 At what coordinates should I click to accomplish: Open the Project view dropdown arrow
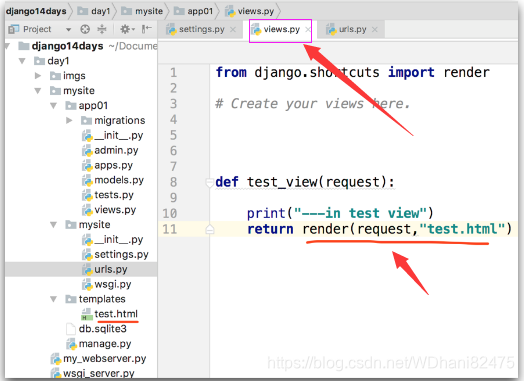click(68, 30)
